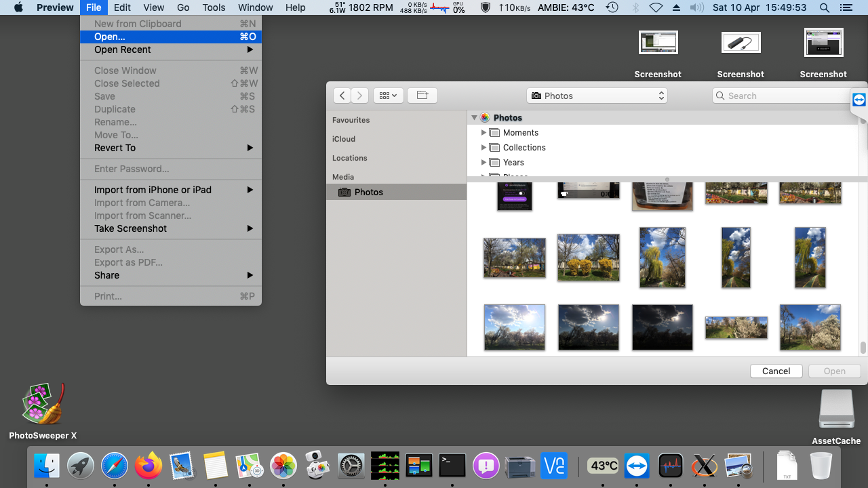The image size is (868, 488).
Task: Open the Tools menu in menu bar
Action: [214, 7]
